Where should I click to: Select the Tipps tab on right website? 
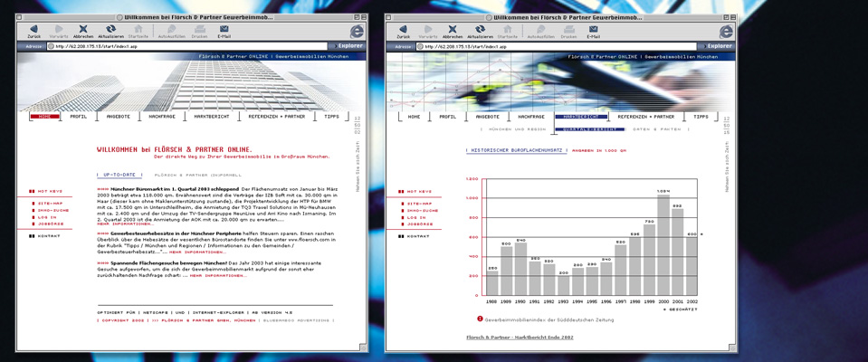point(701,117)
